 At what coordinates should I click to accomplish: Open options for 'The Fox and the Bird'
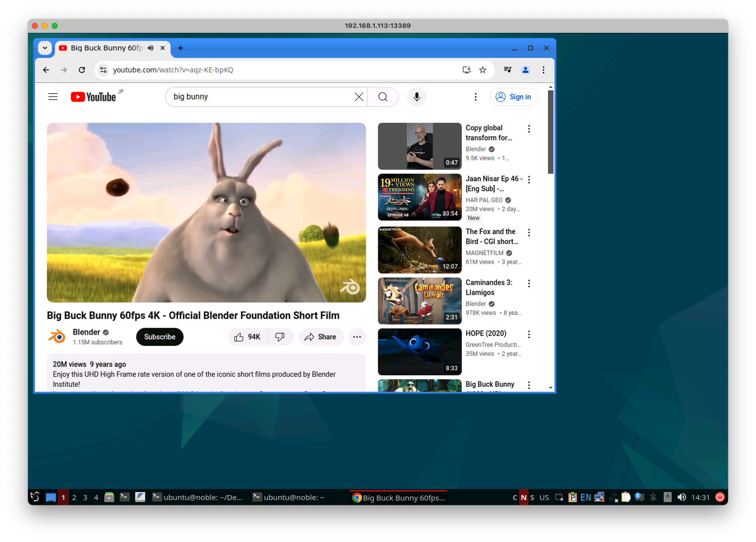[529, 232]
